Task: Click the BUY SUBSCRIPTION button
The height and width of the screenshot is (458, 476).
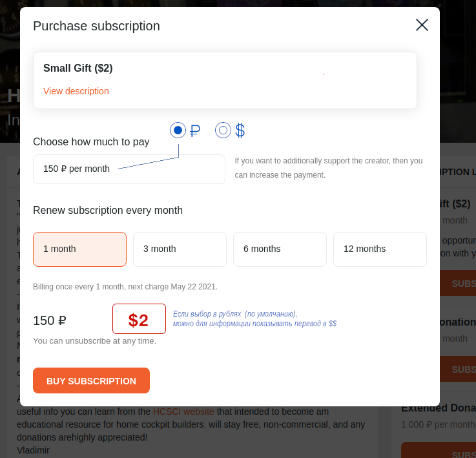Action: 91,380
